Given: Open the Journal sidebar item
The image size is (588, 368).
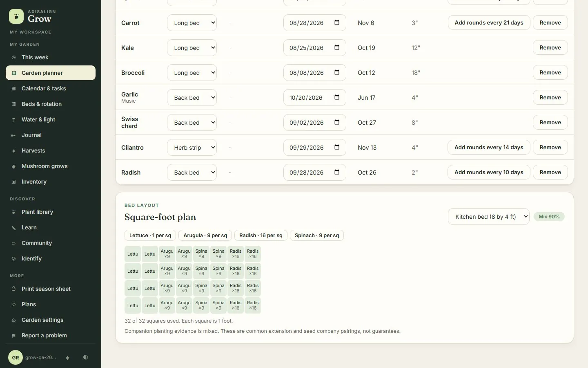Looking at the screenshot, I should 51,135.
